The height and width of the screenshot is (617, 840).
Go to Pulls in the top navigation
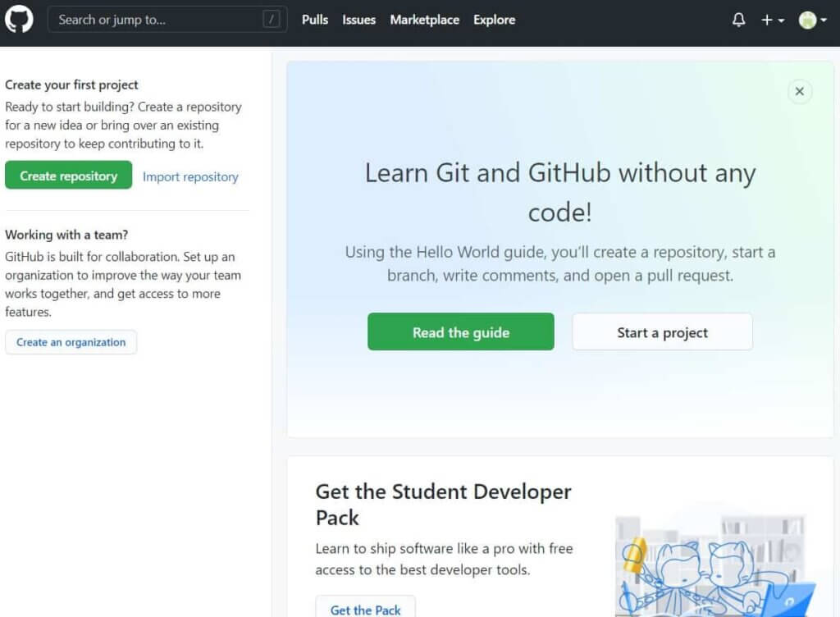(x=315, y=20)
